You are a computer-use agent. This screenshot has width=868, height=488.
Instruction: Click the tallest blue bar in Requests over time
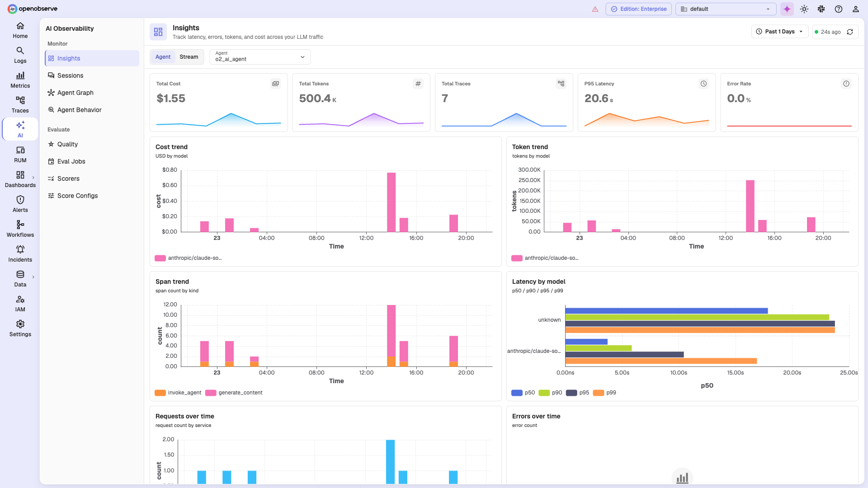pyautogui.click(x=391, y=462)
